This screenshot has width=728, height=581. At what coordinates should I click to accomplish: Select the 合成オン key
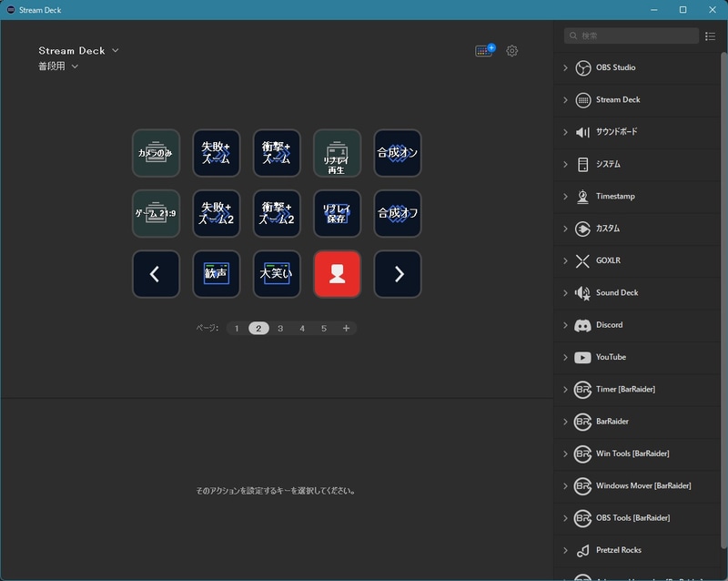click(398, 153)
